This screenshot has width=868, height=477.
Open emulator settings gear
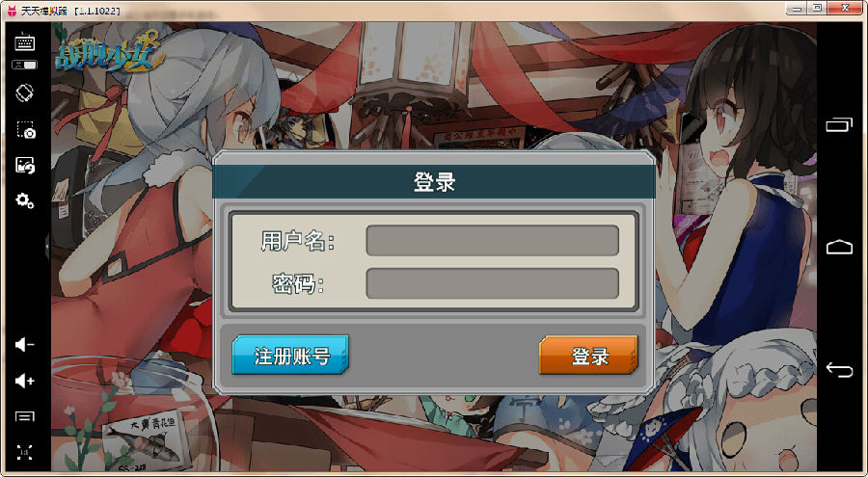(25, 200)
